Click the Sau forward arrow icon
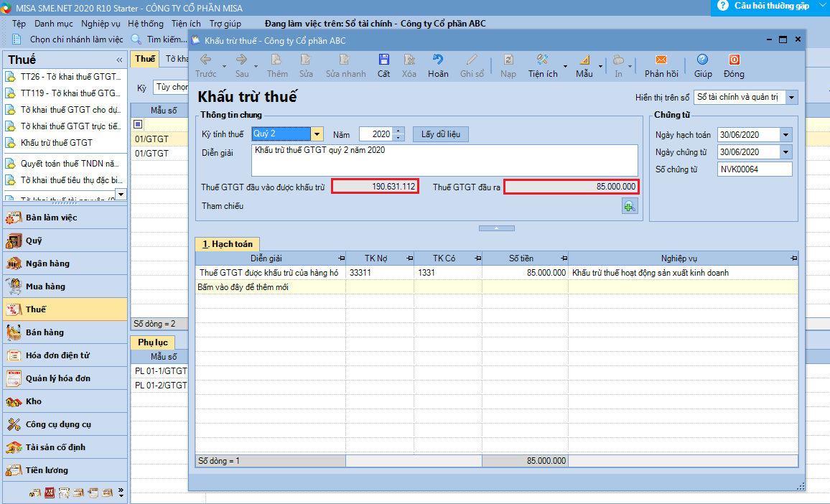The width and height of the screenshot is (830, 504). click(241, 60)
